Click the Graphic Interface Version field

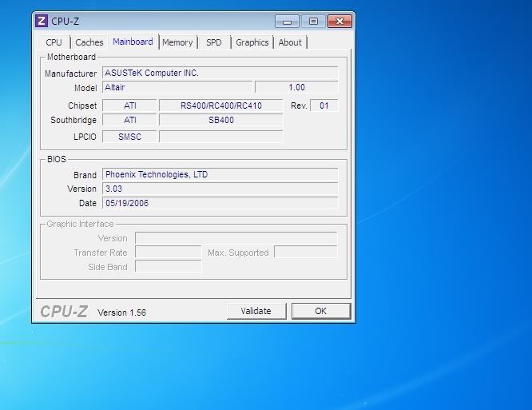(x=236, y=238)
